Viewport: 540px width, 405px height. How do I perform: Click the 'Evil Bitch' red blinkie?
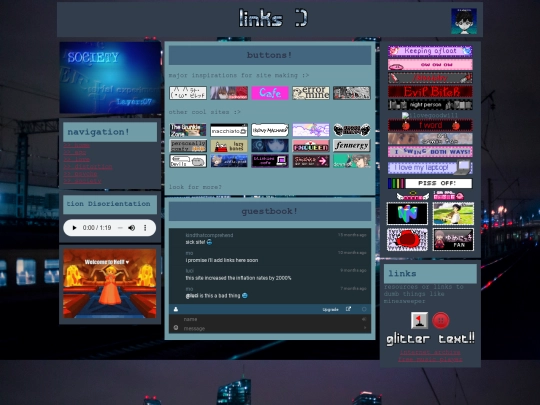click(x=430, y=92)
